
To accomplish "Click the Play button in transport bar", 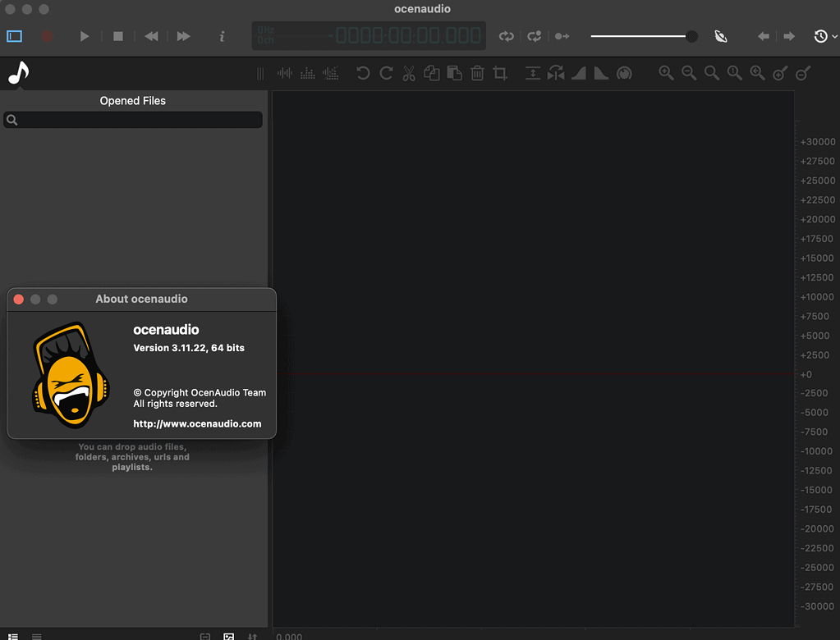I will coord(84,36).
